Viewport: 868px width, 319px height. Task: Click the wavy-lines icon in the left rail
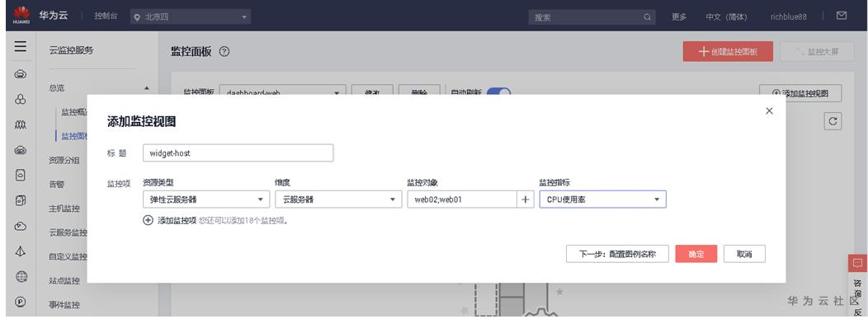coord(21,125)
